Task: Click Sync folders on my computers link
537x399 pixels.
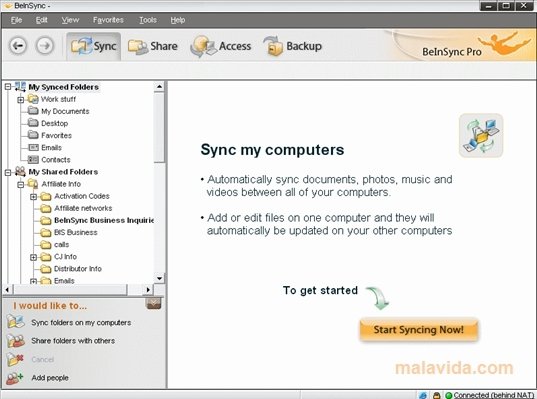Action: pos(81,323)
